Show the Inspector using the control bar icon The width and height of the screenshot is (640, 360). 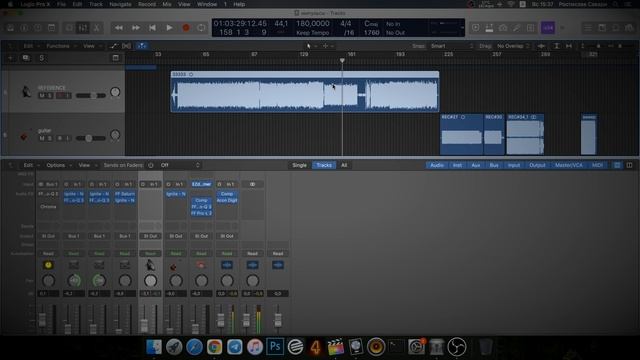24,28
